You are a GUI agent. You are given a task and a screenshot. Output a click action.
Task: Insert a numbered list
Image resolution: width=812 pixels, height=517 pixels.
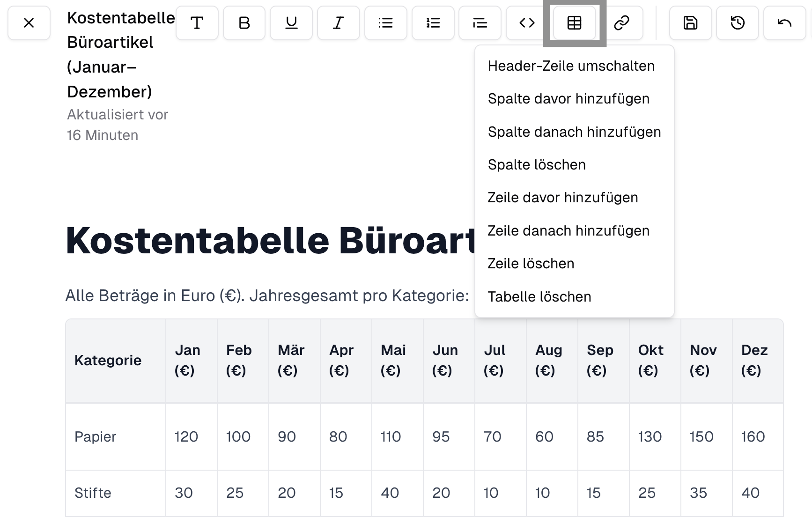[433, 22]
